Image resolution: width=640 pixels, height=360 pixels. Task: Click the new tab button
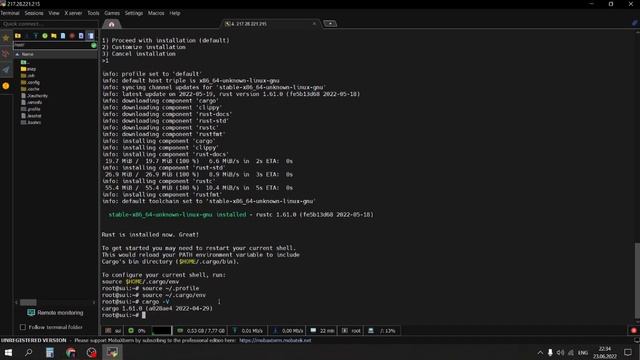(x=330, y=24)
